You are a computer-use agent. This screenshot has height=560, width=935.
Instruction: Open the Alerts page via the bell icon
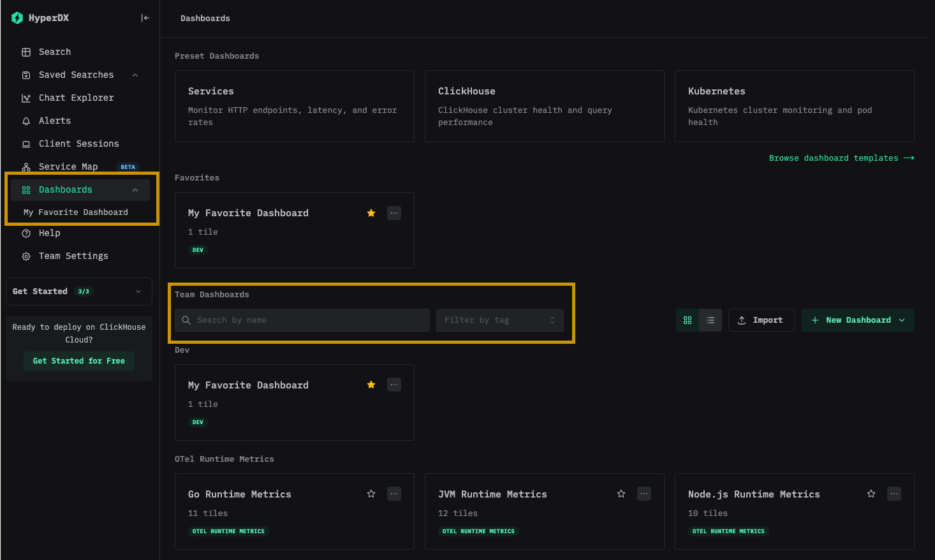click(26, 121)
